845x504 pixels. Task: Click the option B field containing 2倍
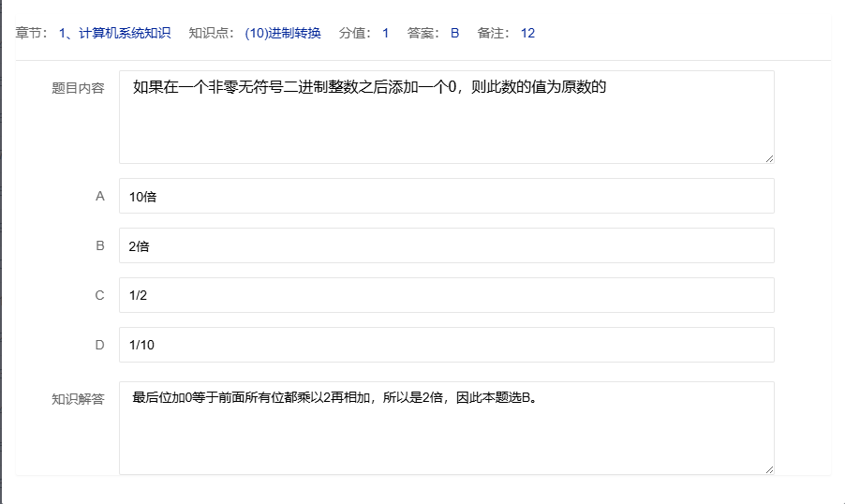[x=446, y=245]
